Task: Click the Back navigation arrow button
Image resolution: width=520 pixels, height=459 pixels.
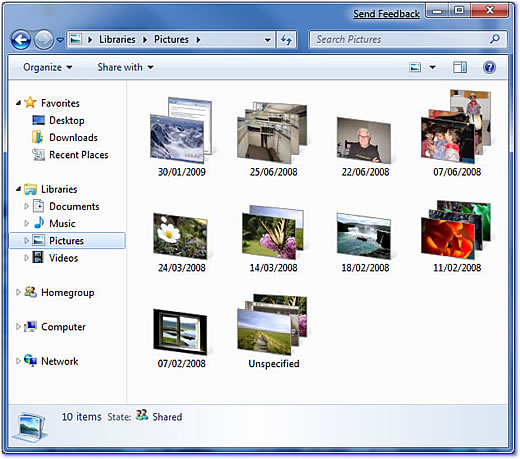Action: tap(21, 40)
